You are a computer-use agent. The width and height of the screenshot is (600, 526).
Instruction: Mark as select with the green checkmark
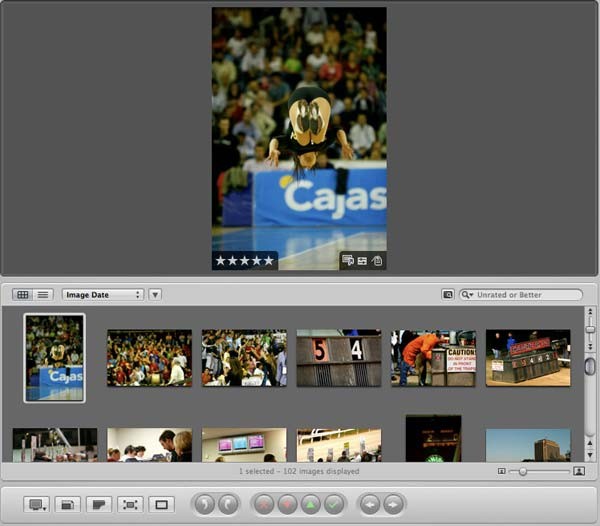tap(333, 504)
